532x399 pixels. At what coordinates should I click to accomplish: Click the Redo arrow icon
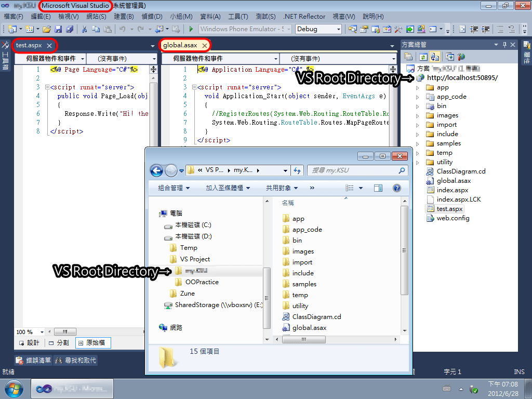tap(141, 29)
